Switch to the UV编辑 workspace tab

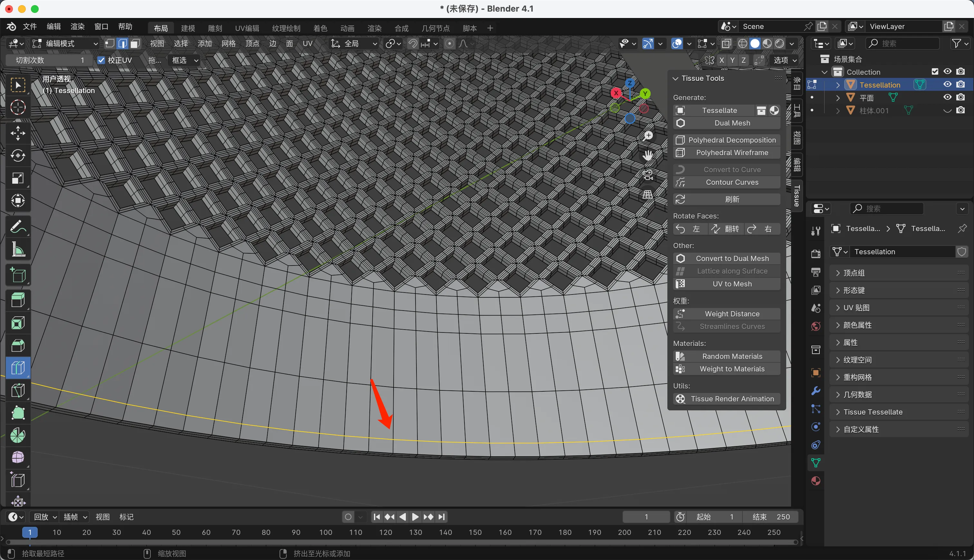(247, 28)
